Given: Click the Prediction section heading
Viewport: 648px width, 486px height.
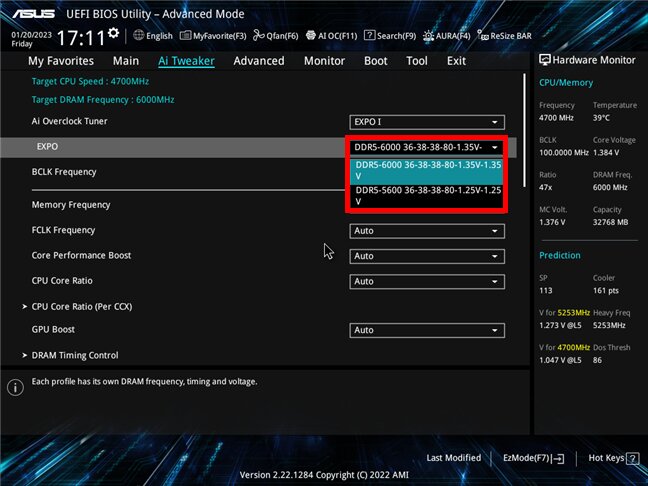Looking at the screenshot, I should (560, 255).
